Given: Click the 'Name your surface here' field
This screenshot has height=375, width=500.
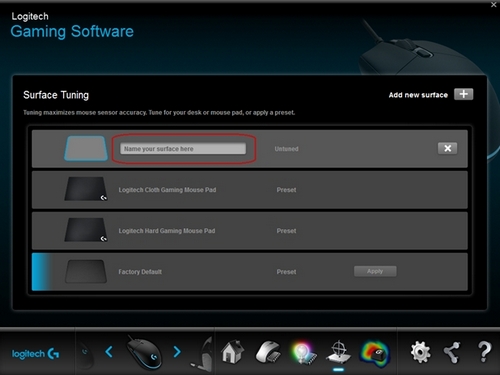Looking at the screenshot, I should pos(183,149).
